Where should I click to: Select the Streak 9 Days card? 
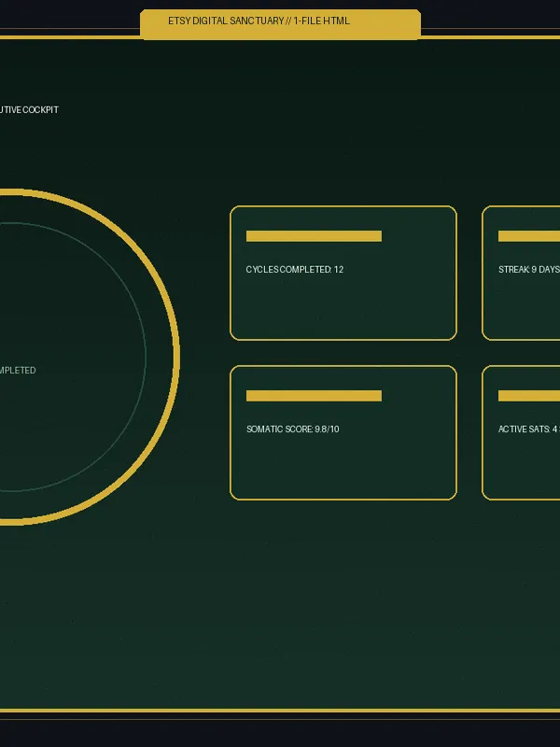(x=521, y=273)
